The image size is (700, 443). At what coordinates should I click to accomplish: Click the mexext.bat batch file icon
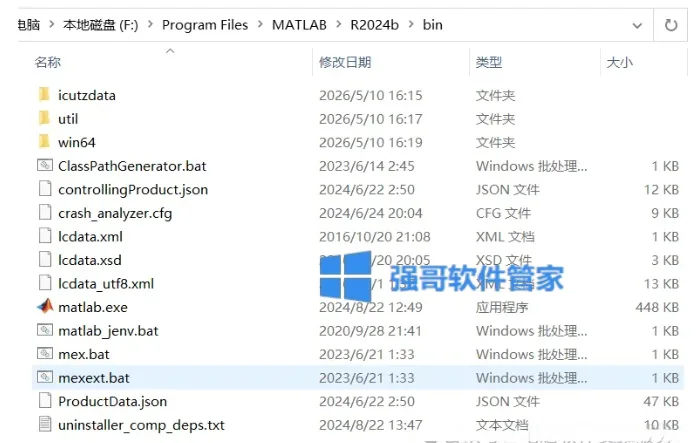point(45,377)
